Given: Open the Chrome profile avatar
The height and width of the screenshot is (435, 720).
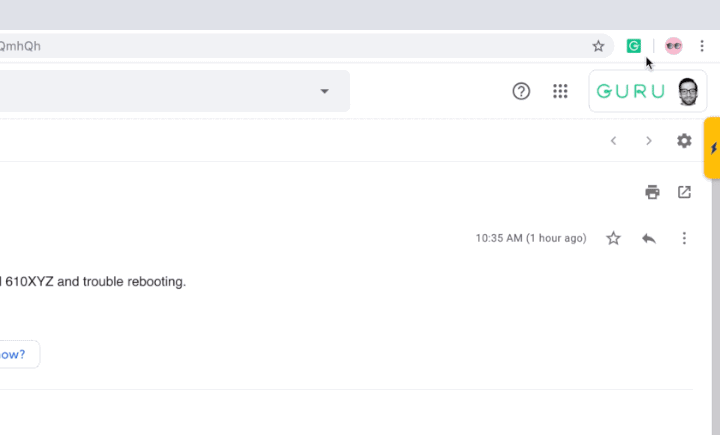Looking at the screenshot, I should [x=674, y=46].
